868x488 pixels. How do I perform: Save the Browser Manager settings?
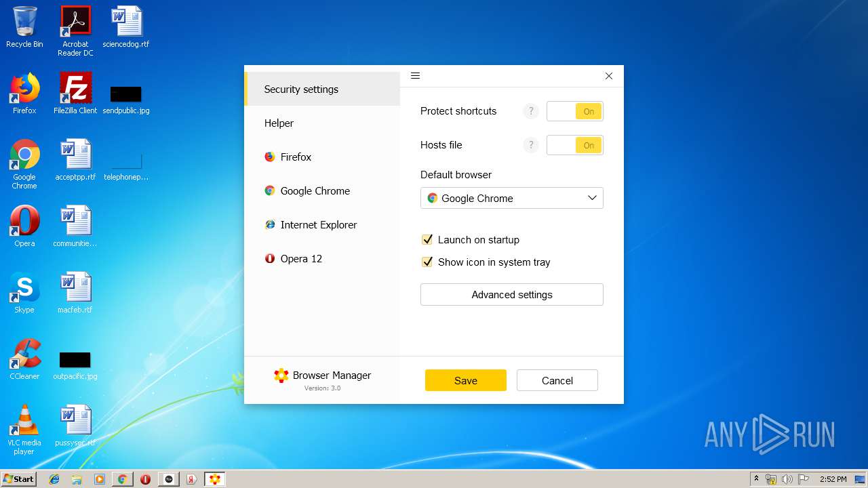[x=466, y=380]
